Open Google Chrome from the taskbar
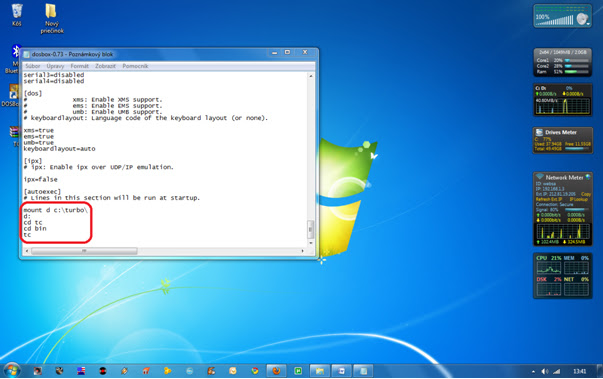 (x=255, y=371)
